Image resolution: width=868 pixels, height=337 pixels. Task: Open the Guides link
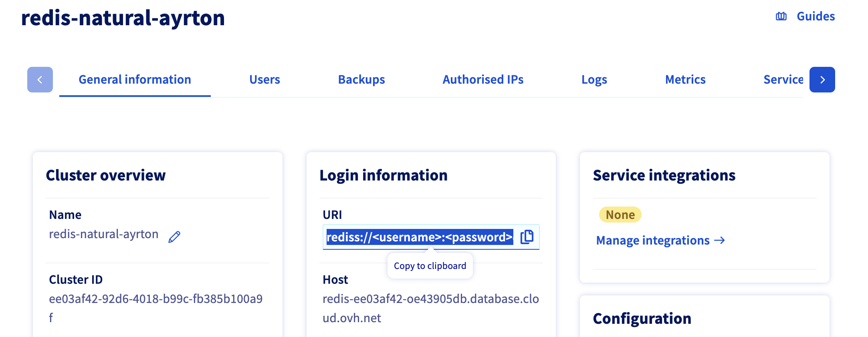pos(805,16)
